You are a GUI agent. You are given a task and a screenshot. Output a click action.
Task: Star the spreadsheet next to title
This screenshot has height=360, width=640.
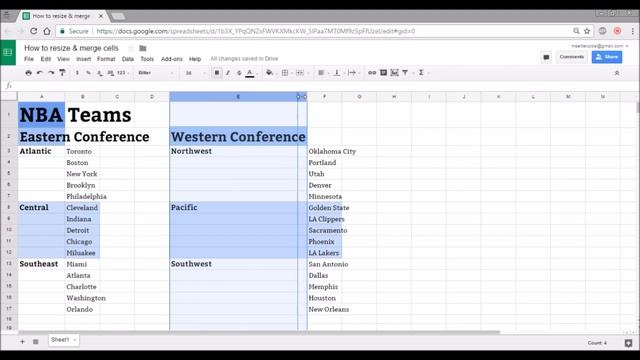click(131, 48)
